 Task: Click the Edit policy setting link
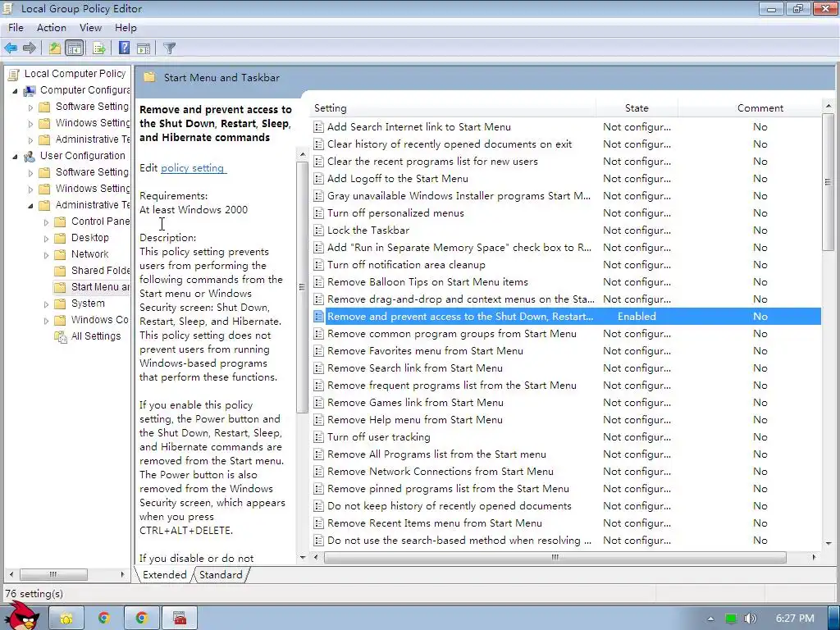[x=192, y=168]
